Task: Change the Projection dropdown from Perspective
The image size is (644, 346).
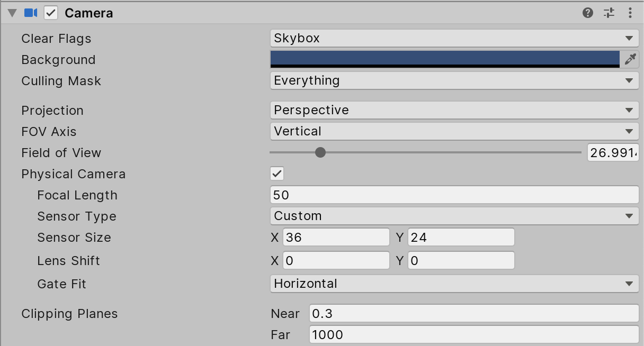Action: [454, 110]
